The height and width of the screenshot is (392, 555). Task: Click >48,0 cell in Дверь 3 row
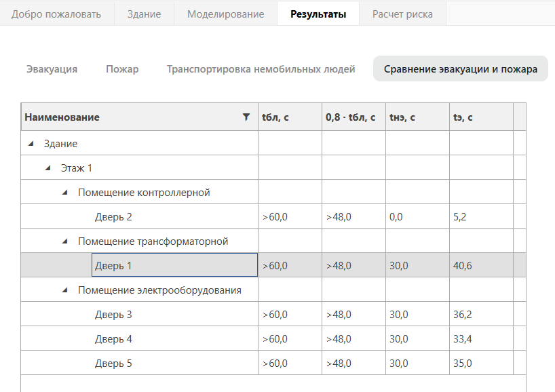pos(353,315)
